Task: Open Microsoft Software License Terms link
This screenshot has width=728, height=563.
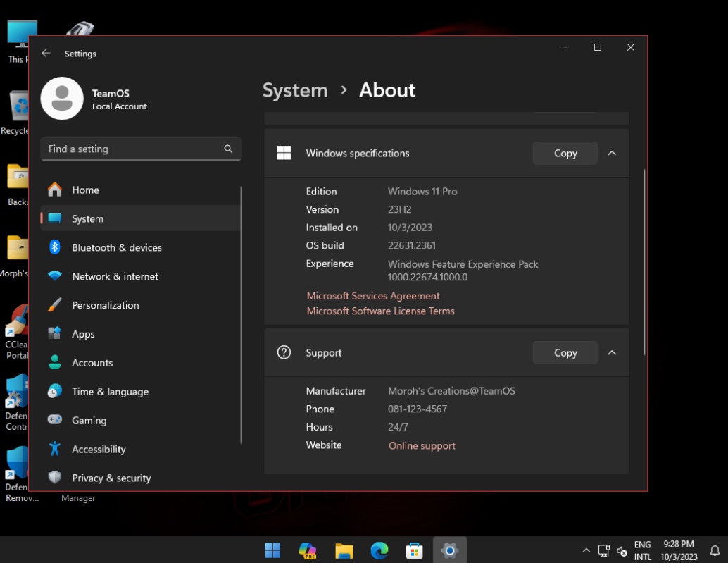Action: pyautogui.click(x=381, y=311)
